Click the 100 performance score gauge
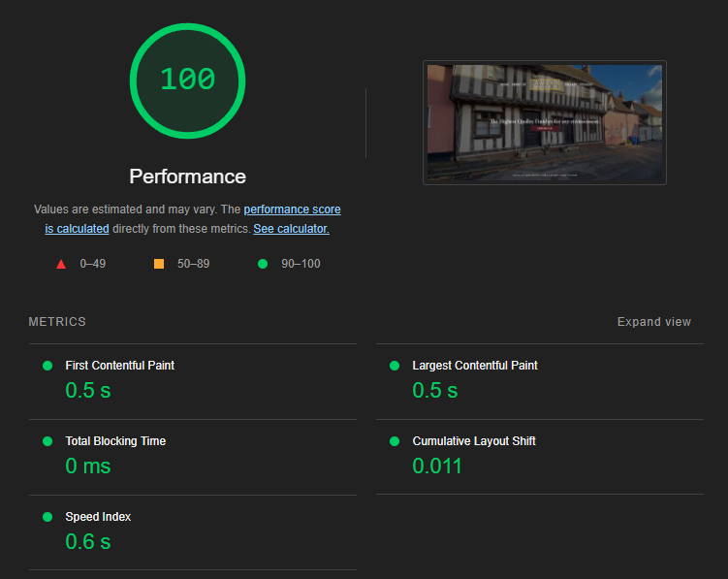Viewport: 728px width, 579px height. (187, 80)
